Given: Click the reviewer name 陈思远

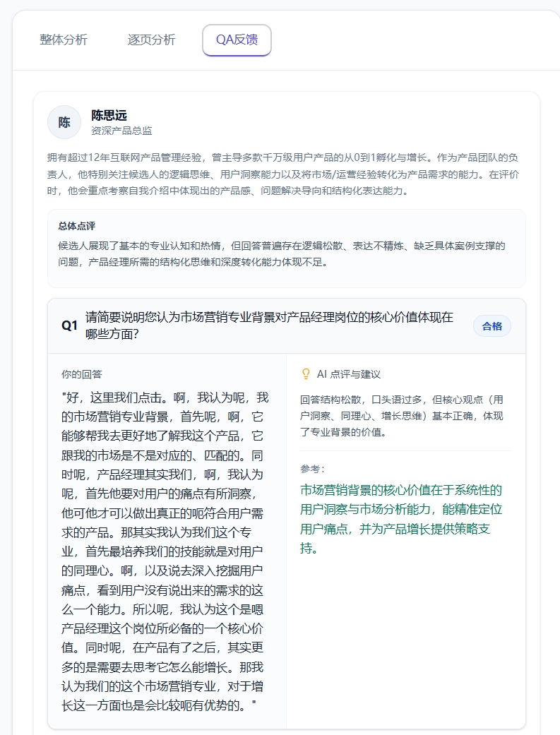Looking at the screenshot, I should [109, 115].
